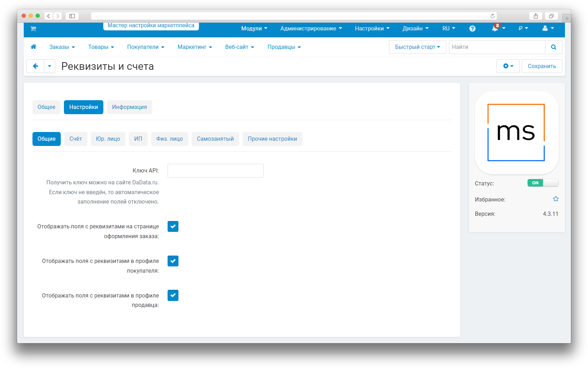Click the shopping cart icon
The width and height of the screenshot is (588, 368).
click(x=33, y=29)
